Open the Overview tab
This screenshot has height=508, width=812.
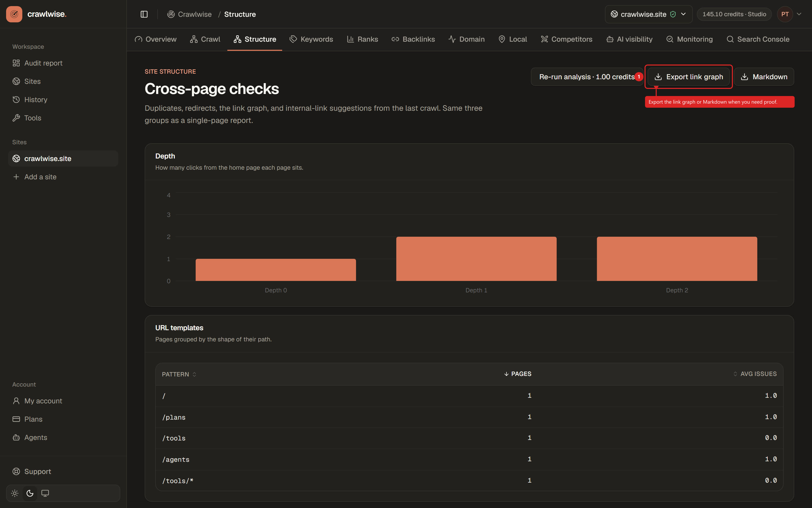(x=155, y=39)
